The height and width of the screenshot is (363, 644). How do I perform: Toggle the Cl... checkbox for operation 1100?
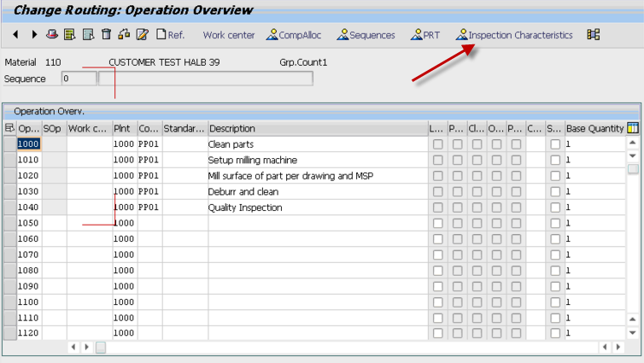pyautogui.click(x=477, y=302)
